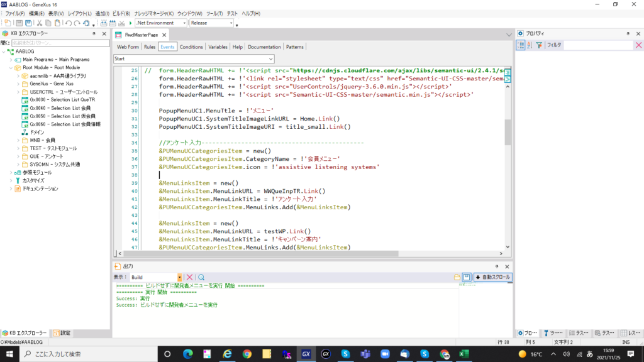The height and width of the screenshot is (362, 644).
Task: Click the taskbar search box
Action: point(88,354)
